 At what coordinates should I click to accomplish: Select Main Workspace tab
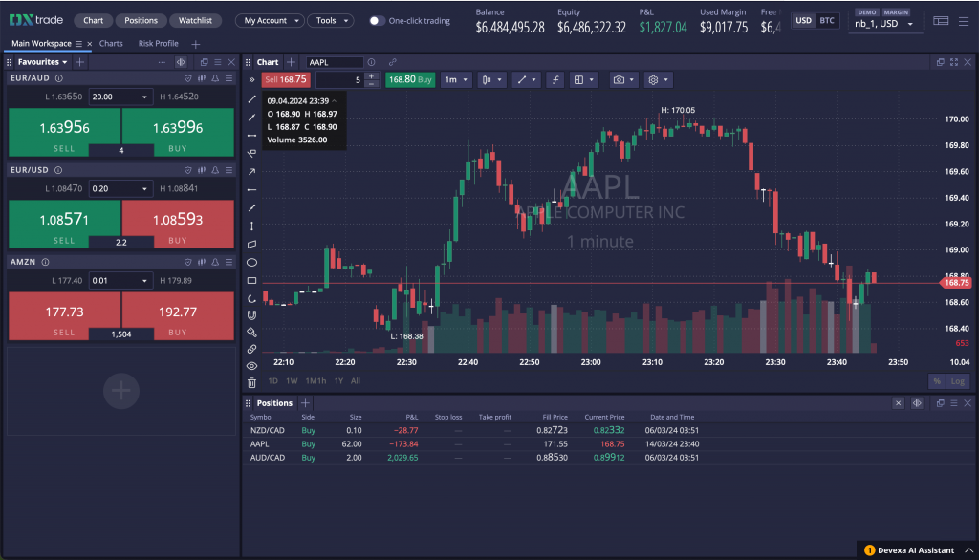[41, 44]
